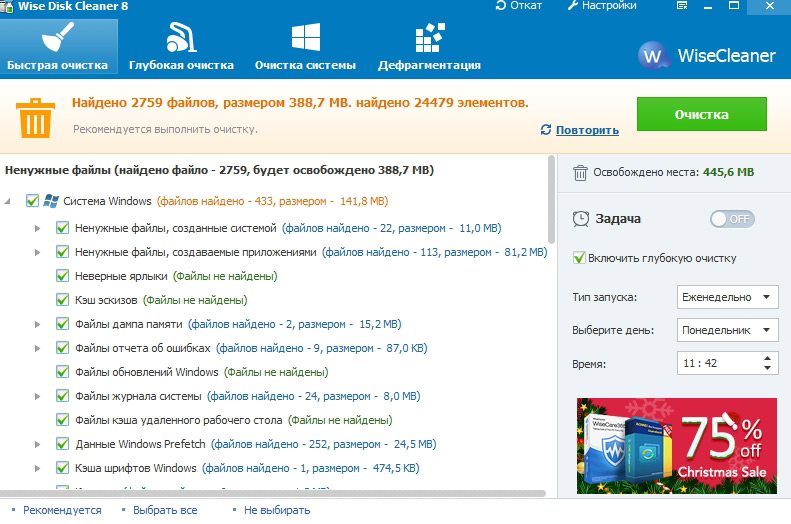
Task: Toggle Файлы обновлений Windows checkbox
Action: pos(63,372)
